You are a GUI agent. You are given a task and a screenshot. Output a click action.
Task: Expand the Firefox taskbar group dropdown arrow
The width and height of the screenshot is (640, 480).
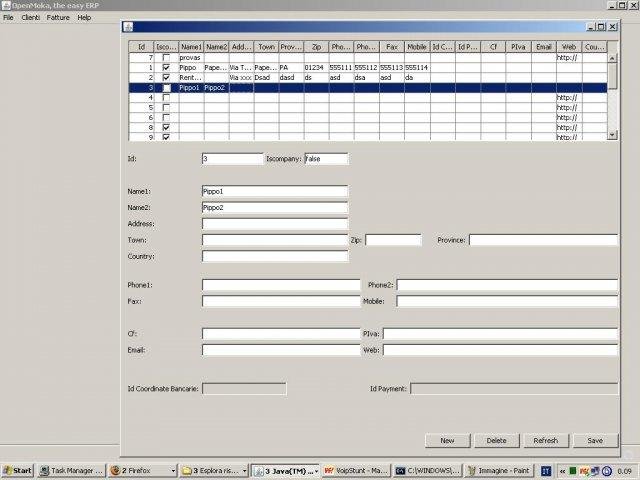(173, 471)
